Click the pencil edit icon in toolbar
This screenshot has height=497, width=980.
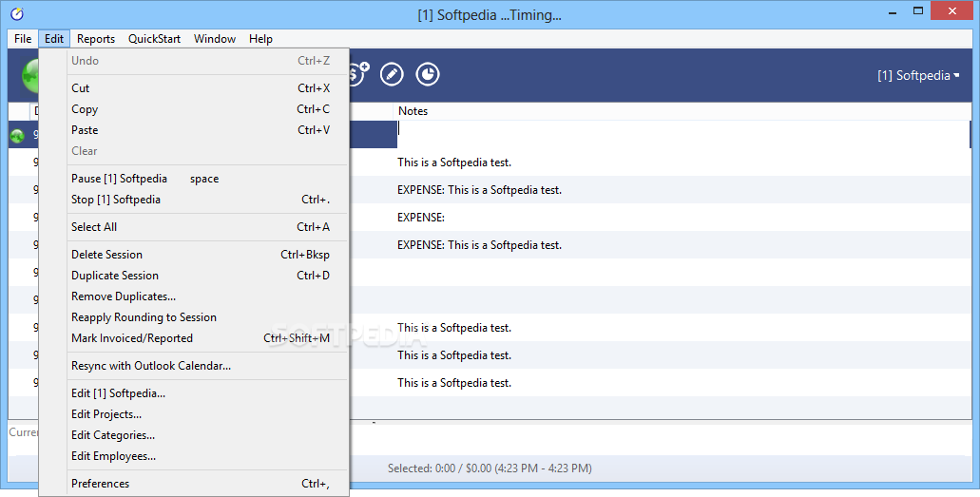point(392,74)
